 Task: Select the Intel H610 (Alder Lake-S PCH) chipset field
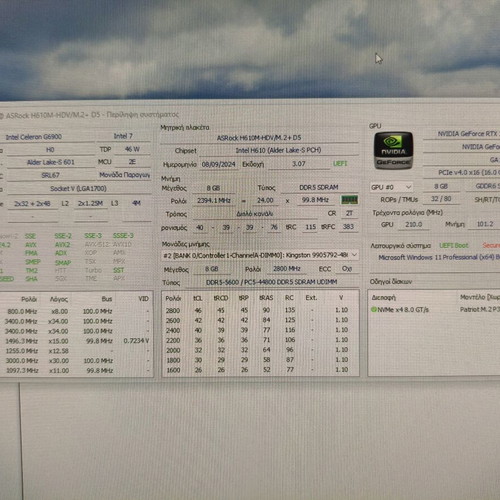click(279, 150)
